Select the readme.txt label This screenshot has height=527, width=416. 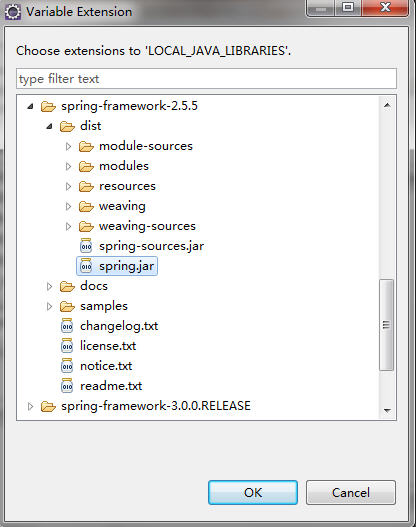[x=111, y=386]
